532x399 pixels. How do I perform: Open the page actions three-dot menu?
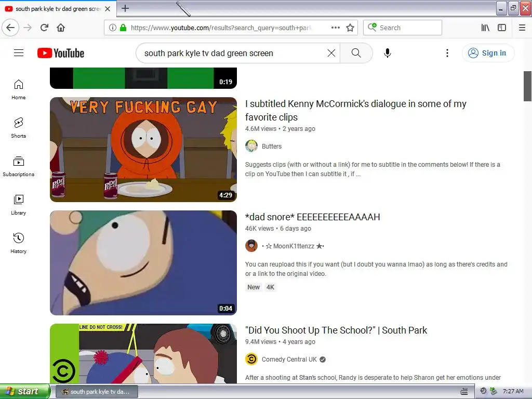coord(335,28)
